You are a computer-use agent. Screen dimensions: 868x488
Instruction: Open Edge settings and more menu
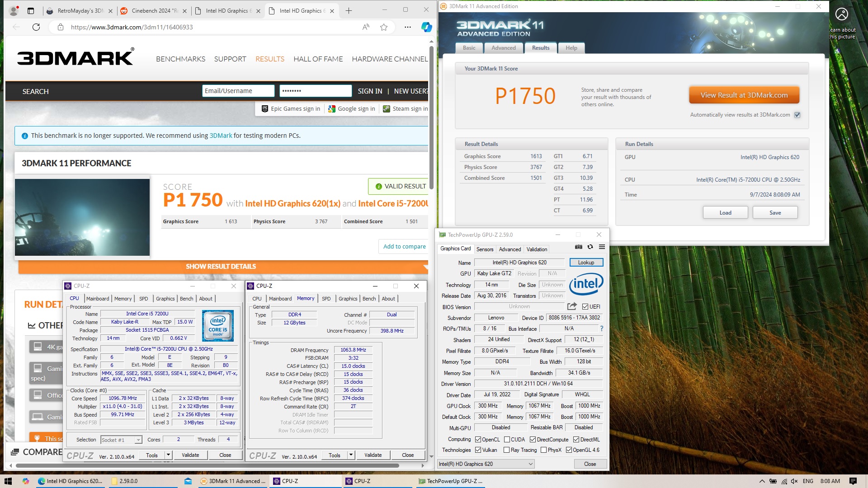408,27
